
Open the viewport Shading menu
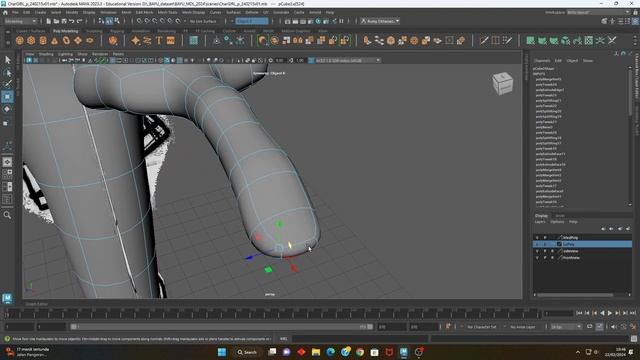[x=46, y=54]
